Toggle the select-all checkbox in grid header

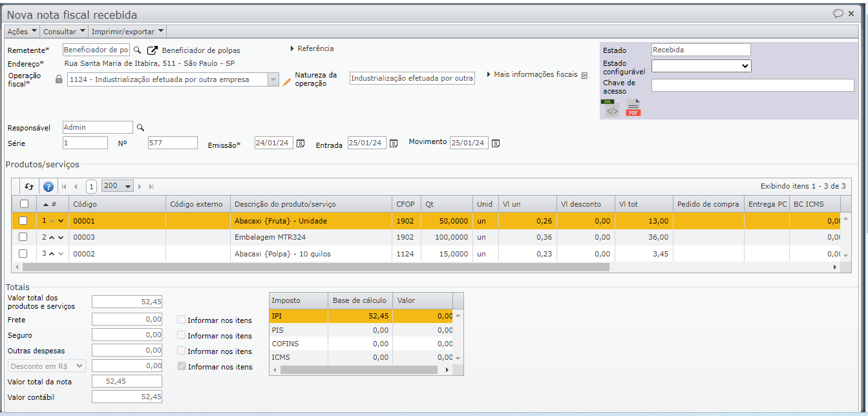click(24, 204)
